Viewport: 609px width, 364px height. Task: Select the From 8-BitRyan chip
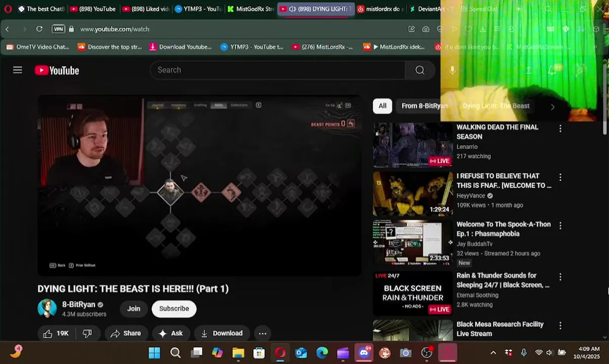coord(424,106)
